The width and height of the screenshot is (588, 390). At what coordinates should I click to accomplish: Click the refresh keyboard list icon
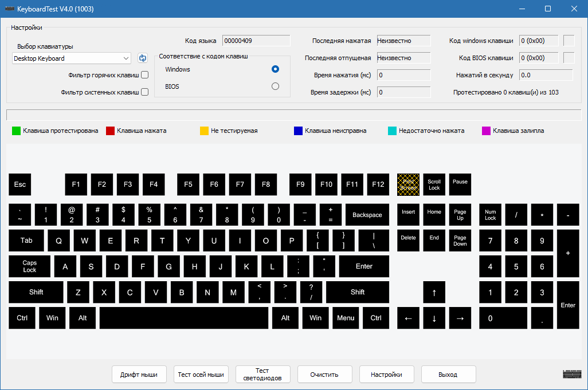pyautogui.click(x=143, y=58)
